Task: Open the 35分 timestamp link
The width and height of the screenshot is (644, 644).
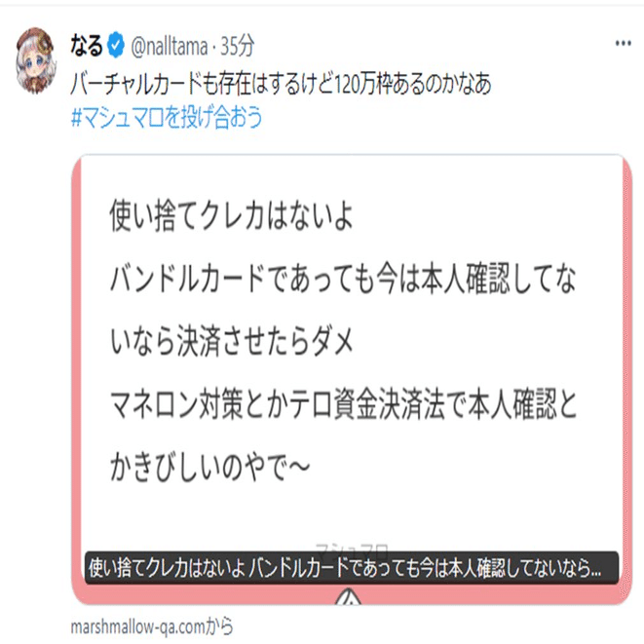Action: tap(238, 45)
